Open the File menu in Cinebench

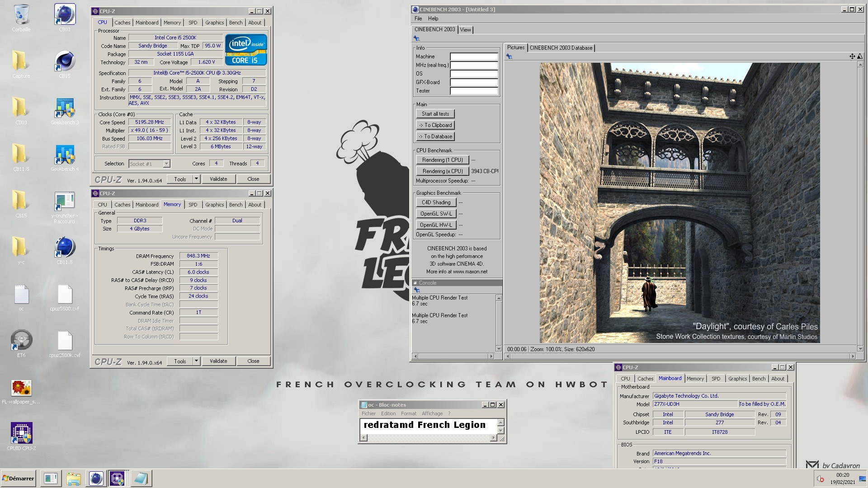pyautogui.click(x=418, y=19)
